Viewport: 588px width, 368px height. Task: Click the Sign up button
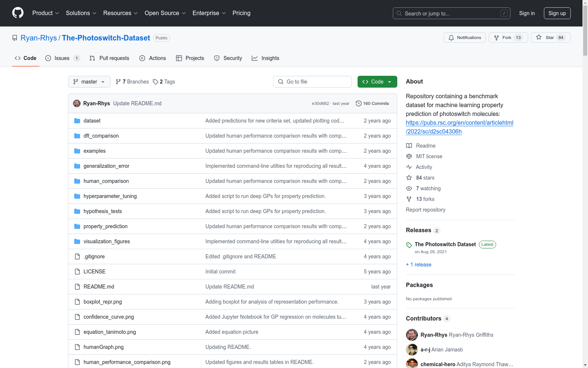pos(557,13)
